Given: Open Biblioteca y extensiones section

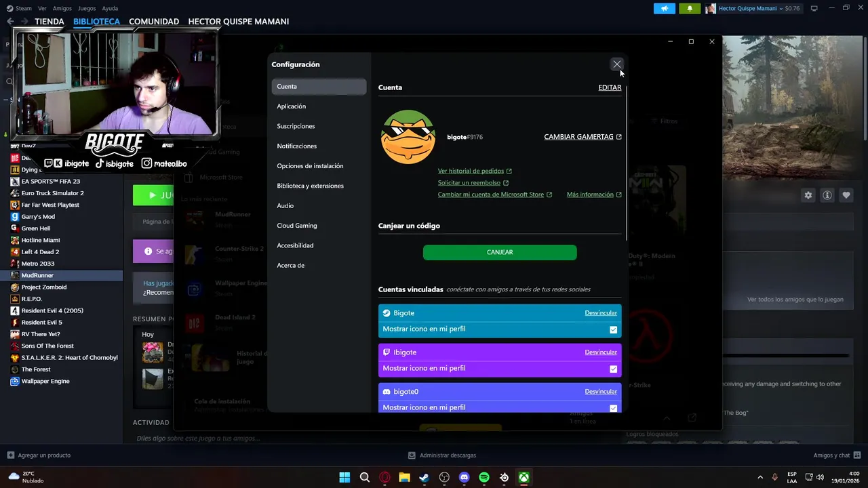Looking at the screenshot, I should click(319, 186).
